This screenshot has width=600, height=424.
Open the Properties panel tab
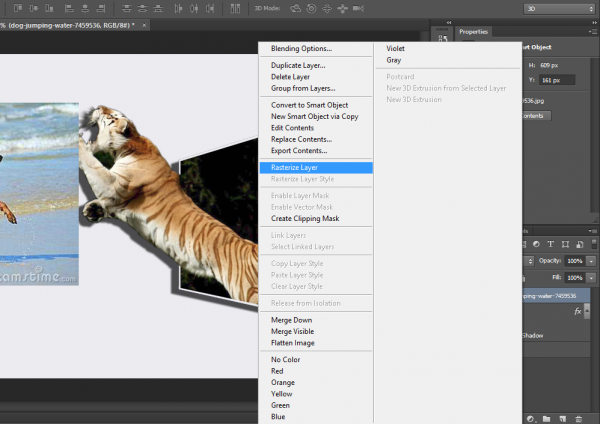click(473, 32)
